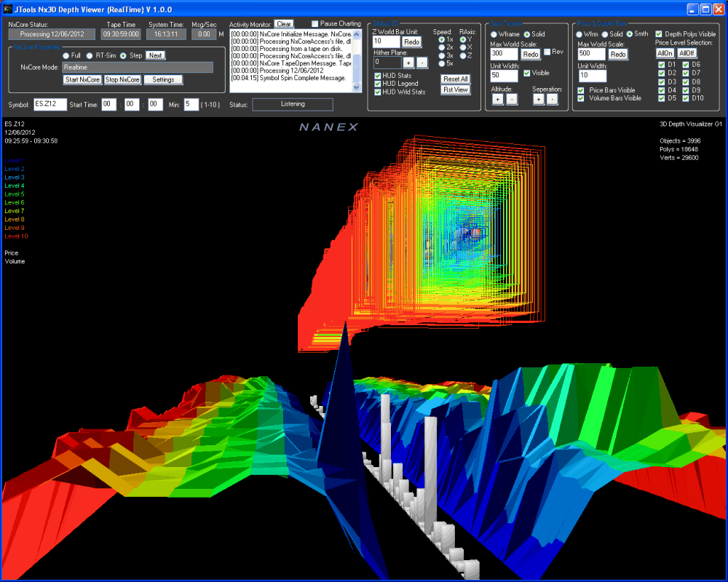Click the Level 5 label in sidebar
This screenshot has width=728, height=582.
(x=14, y=194)
